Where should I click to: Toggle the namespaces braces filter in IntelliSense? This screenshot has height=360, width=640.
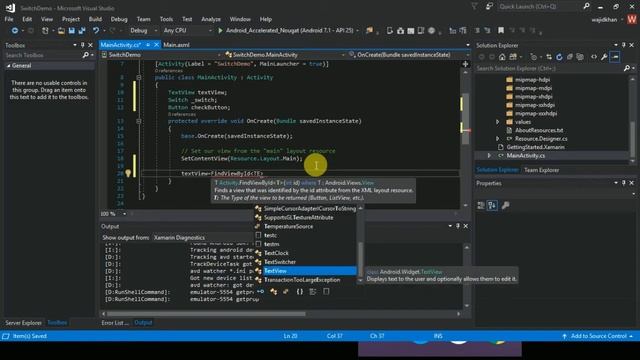pyautogui.click(x=300, y=291)
